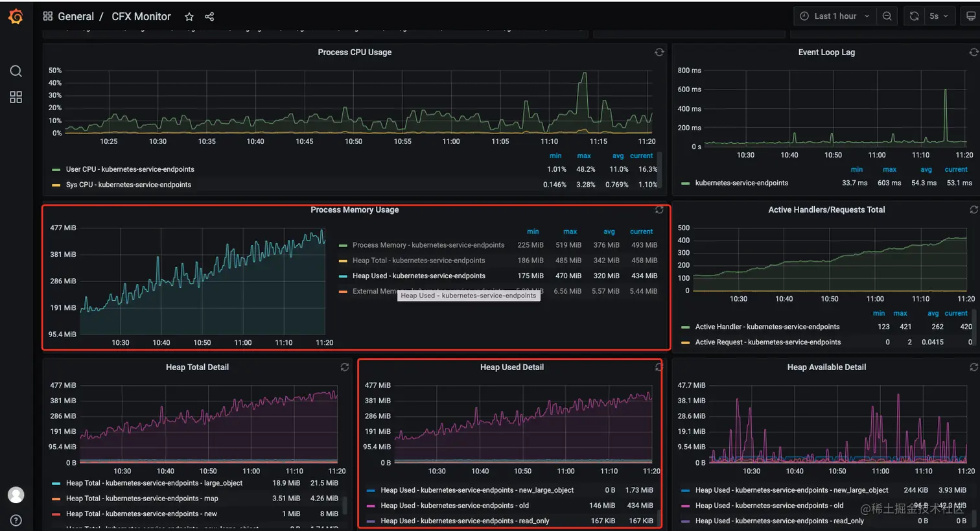Open the Last 1 hour time picker
Image resolution: width=980 pixels, height=531 pixels.
pyautogui.click(x=835, y=16)
